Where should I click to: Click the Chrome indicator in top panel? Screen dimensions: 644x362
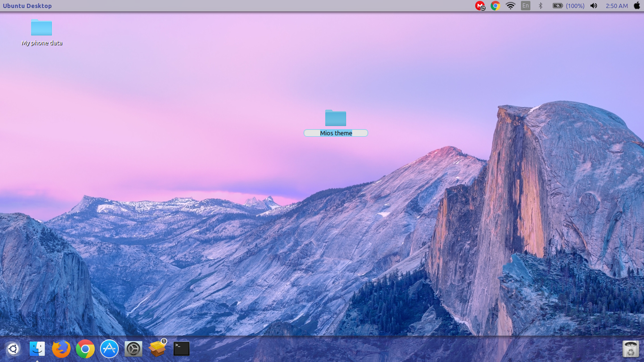pos(495,6)
